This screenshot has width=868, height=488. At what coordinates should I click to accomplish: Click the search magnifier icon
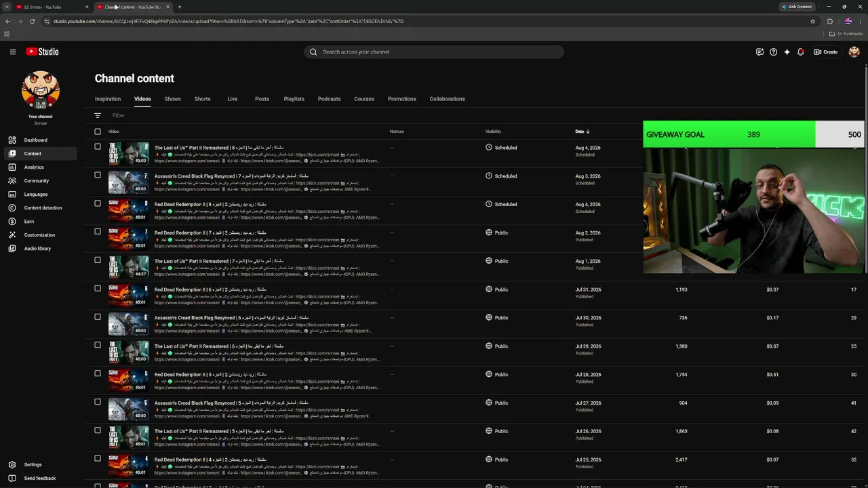(x=313, y=52)
